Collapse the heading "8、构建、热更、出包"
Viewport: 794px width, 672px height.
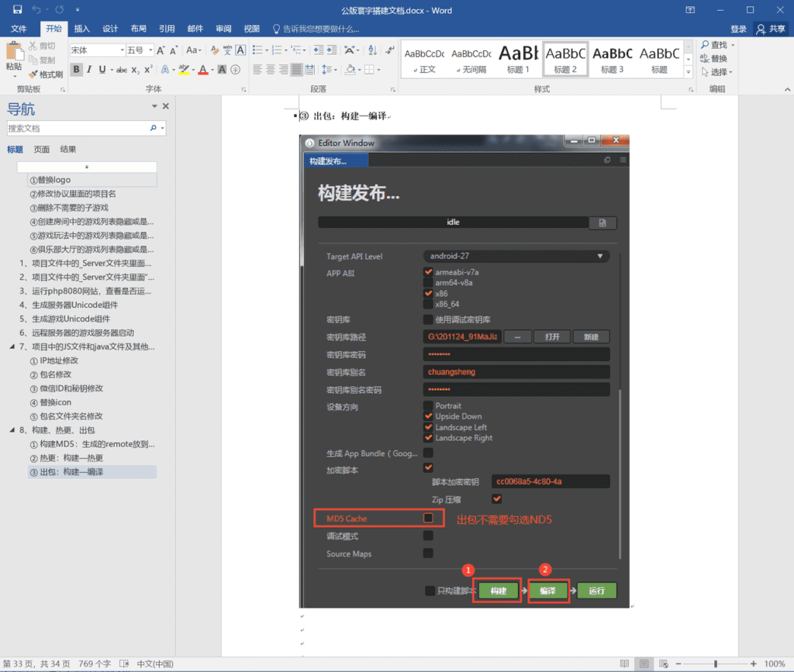point(12,430)
